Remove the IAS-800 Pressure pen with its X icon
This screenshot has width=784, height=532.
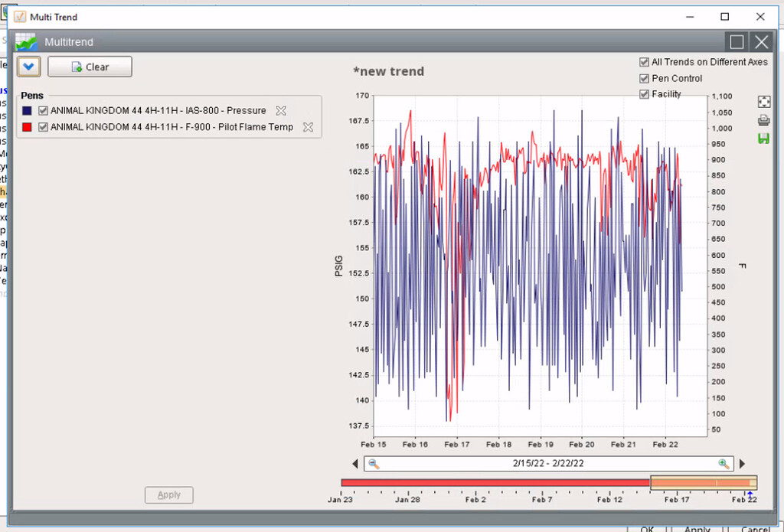coord(280,110)
